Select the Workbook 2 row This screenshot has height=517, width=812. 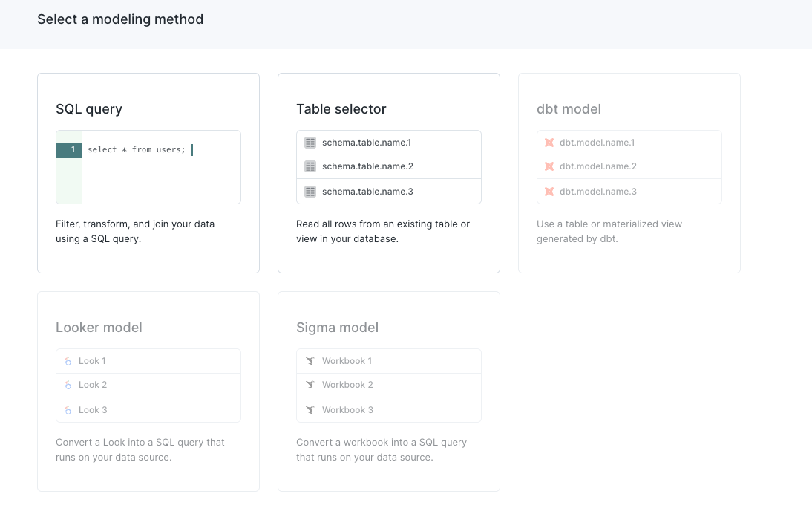click(389, 385)
